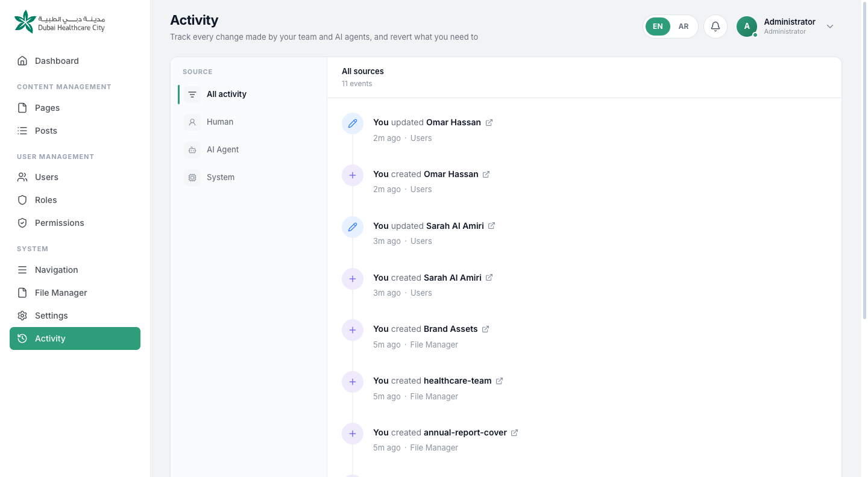Click the Pages document icon in sidebar
This screenshot has width=868, height=477.
pos(22,108)
